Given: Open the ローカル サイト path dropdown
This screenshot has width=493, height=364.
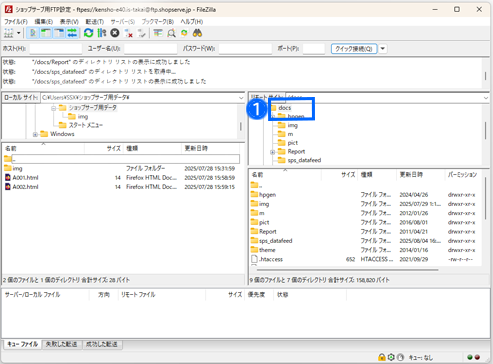Looking at the screenshot, I should point(241,98).
